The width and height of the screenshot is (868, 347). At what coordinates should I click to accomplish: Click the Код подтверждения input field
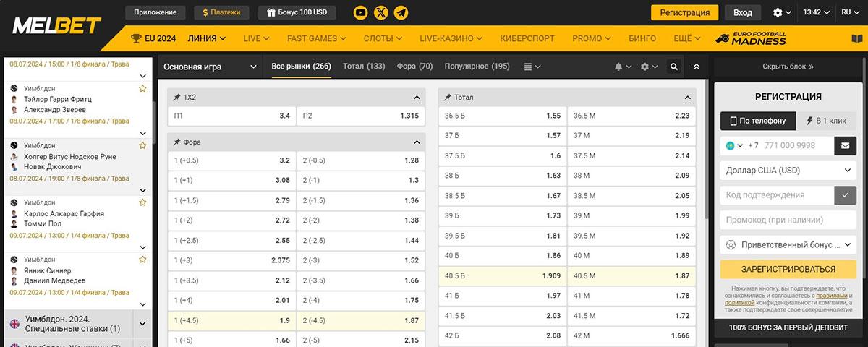(x=777, y=195)
